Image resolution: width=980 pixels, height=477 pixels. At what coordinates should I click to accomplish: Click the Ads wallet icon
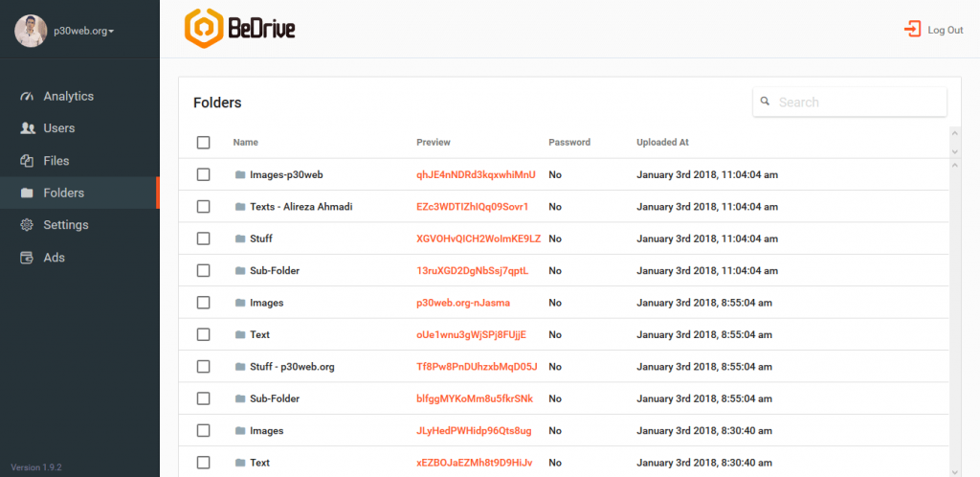coord(27,258)
